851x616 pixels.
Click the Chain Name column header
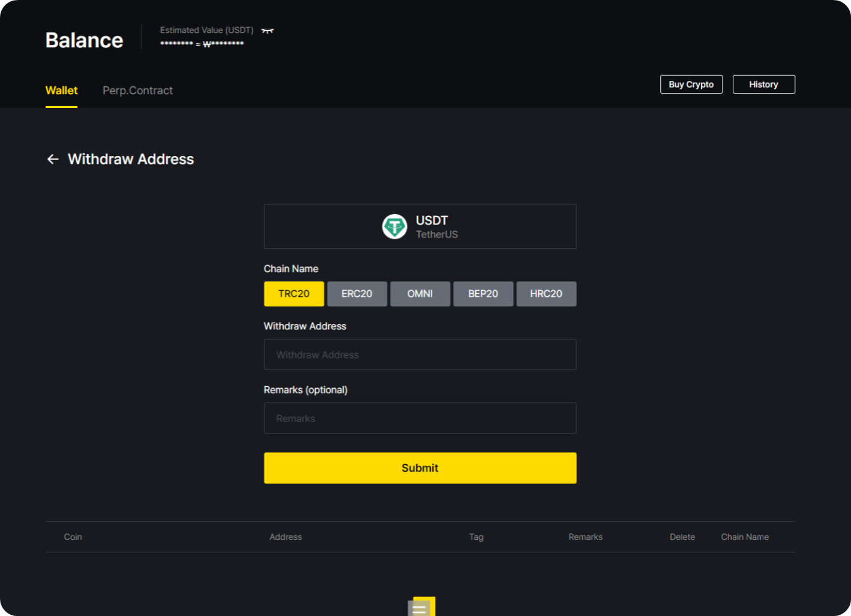(745, 537)
